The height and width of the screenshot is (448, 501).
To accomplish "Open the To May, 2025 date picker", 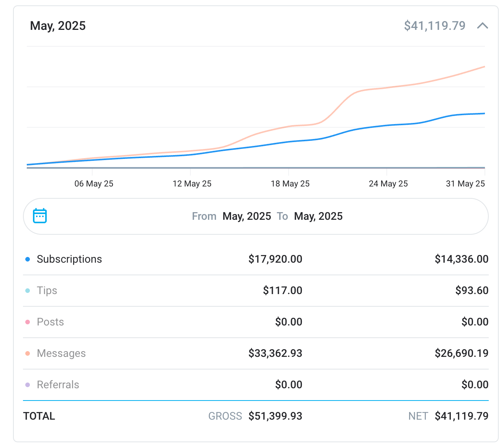I will point(318,216).
